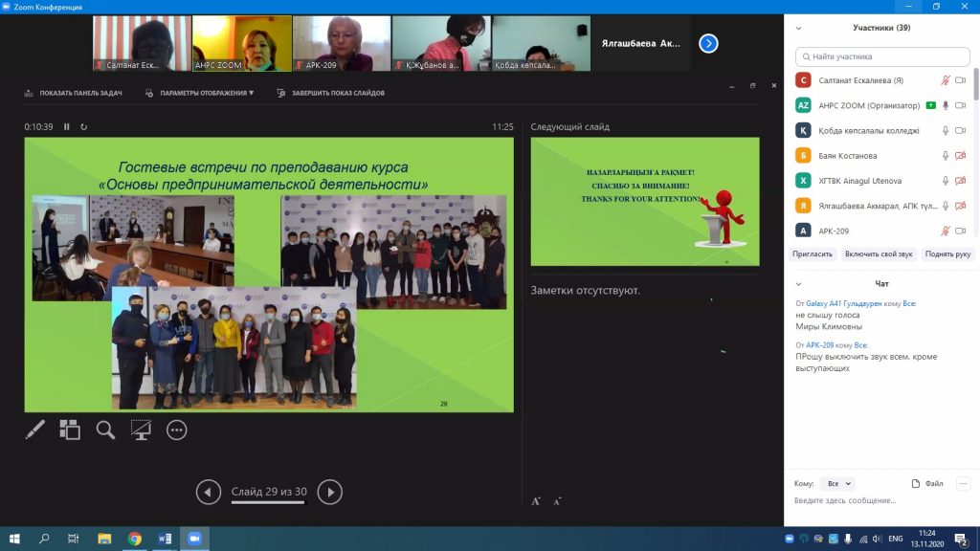This screenshot has width=980, height=551.
Task: Click Показать панель задач
Action: [x=73, y=93]
